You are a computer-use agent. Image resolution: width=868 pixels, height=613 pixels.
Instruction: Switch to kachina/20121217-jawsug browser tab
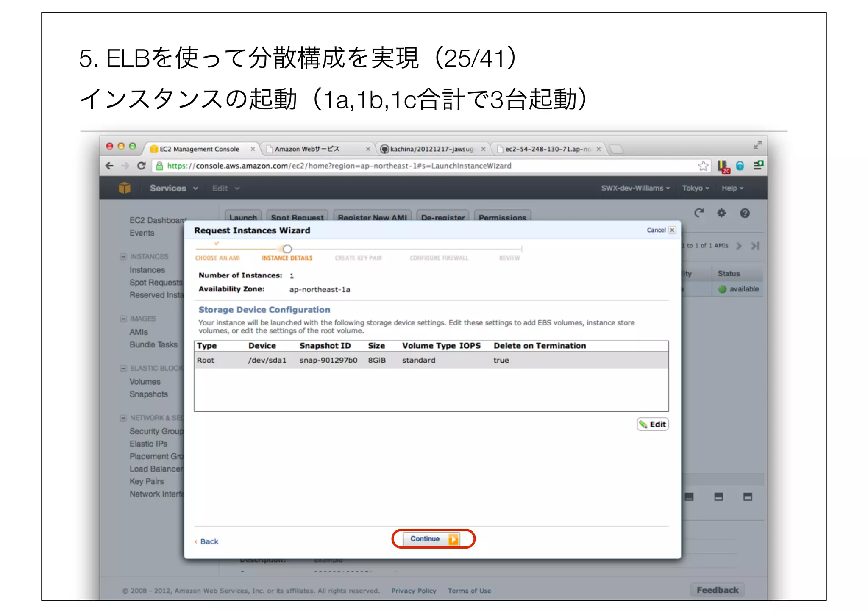pos(431,149)
